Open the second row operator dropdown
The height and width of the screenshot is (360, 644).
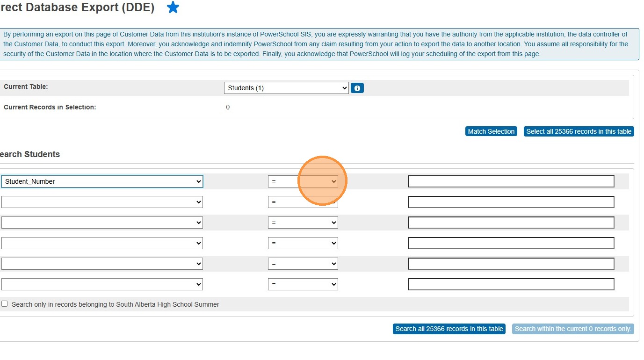click(303, 202)
